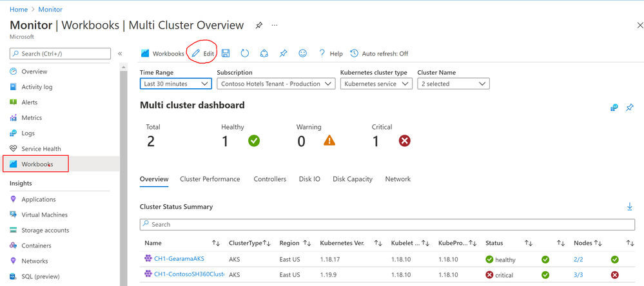Click the Critical red X icon
Viewport: 644px width, 286px height.
405,141
